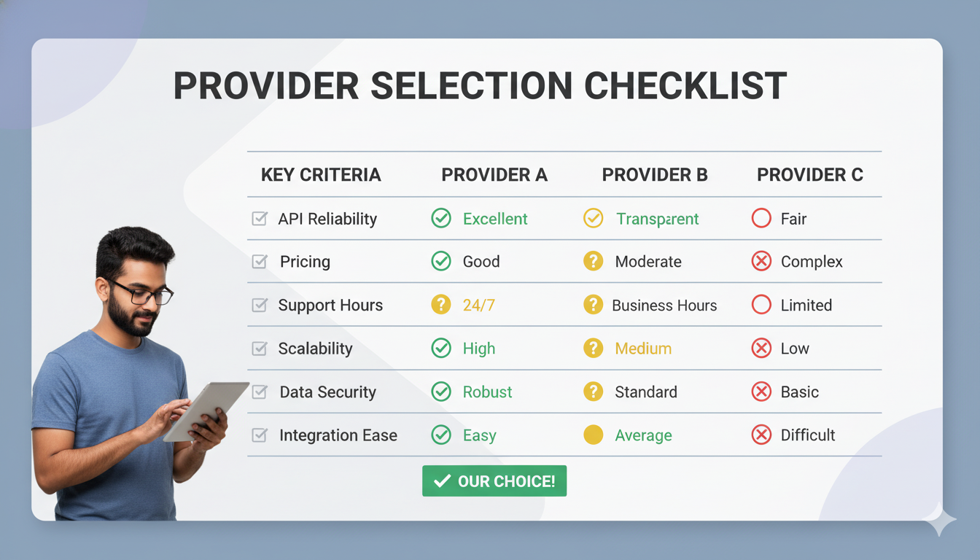This screenshot has width=980, height=560.
Task: Toggle the API Reliability checkbox
Action: pos(260,218)
